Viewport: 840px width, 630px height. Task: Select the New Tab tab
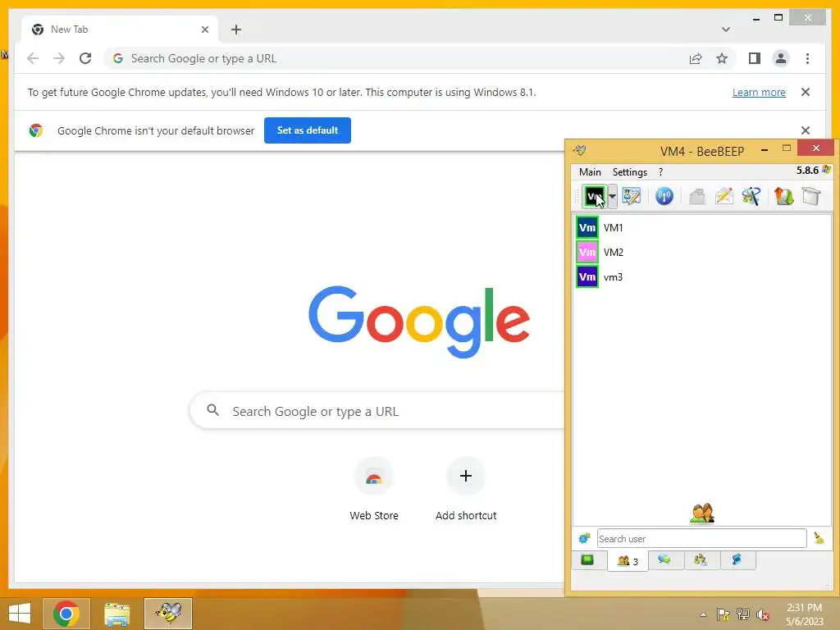click(120, 30)
